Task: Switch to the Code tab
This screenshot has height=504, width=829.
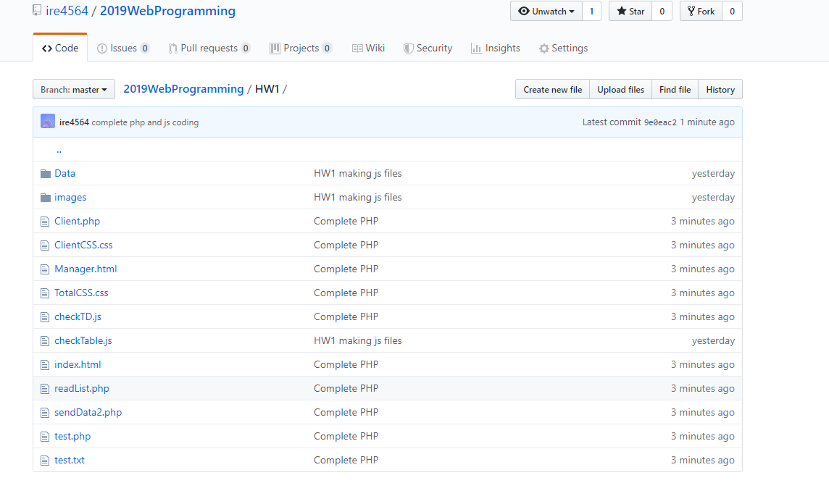Action: coord(60,48)
